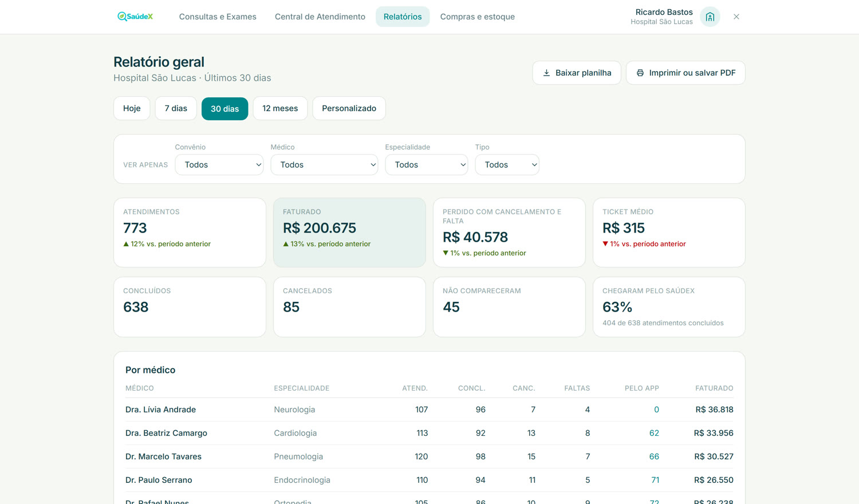Click the Faltas column header
Image resolution: width=859 pixels, height=504 pixels.
(577, 388)
